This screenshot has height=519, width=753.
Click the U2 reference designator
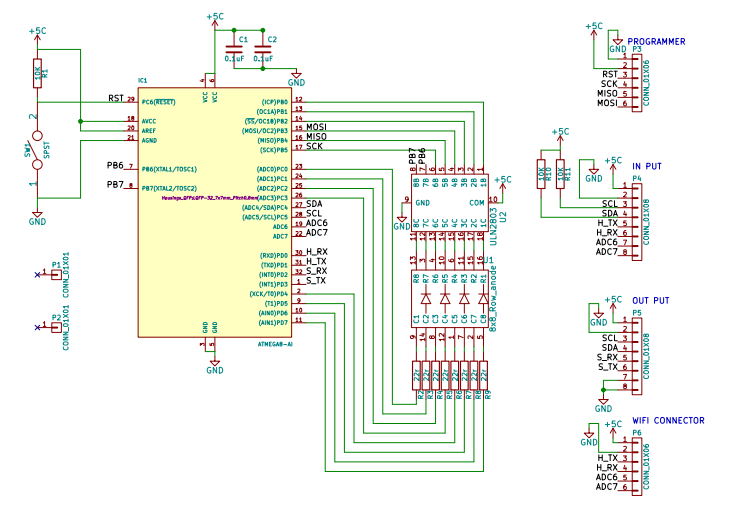pyautogui.click(x=503, y=217)
